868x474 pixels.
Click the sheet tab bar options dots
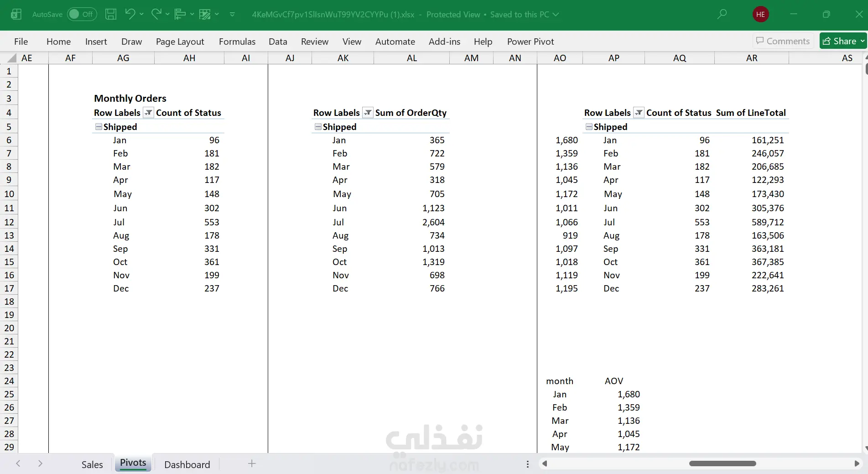click(x=528, y=464)
